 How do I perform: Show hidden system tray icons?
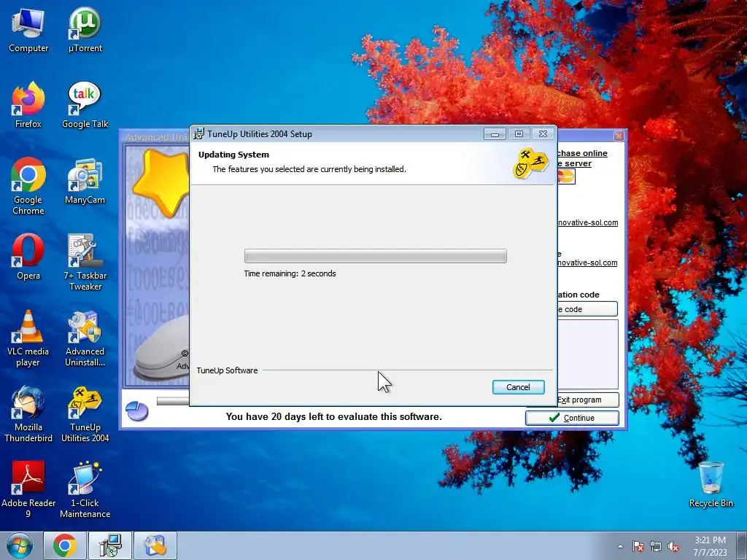point(620,546)
